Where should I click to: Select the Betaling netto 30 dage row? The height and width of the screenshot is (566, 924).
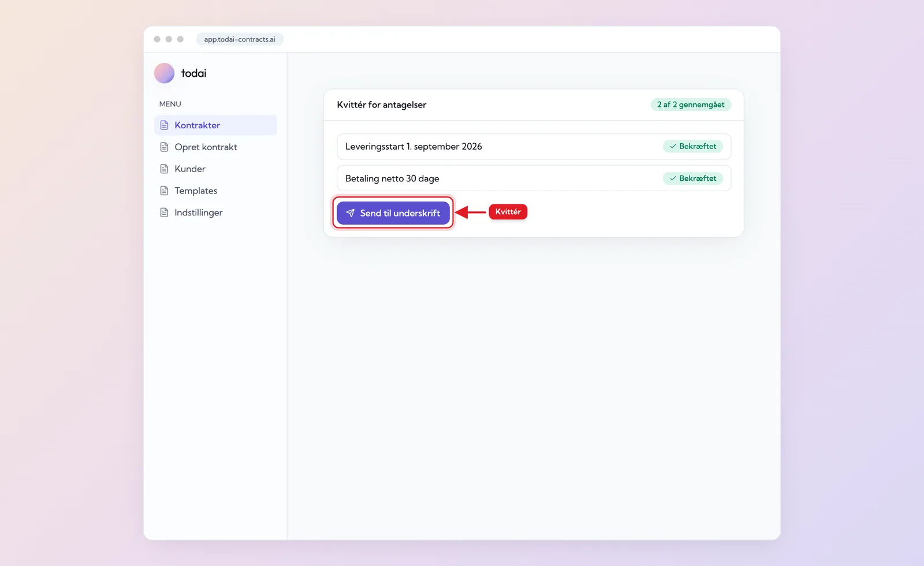click(534, 178)
